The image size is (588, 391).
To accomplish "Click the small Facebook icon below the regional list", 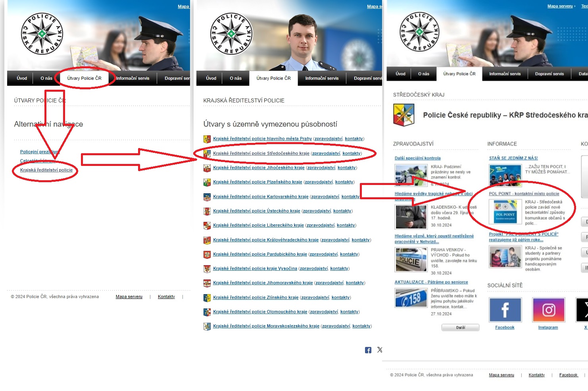I will pos(368,350).
